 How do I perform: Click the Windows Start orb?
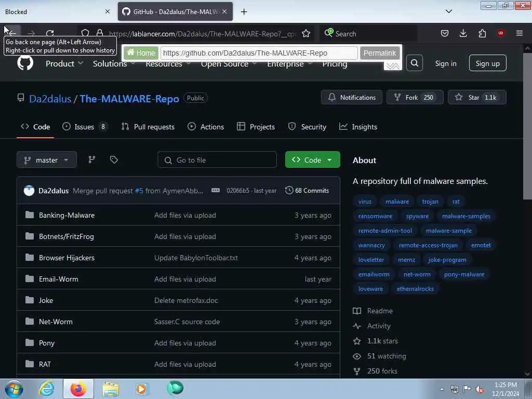coord(14,389)
